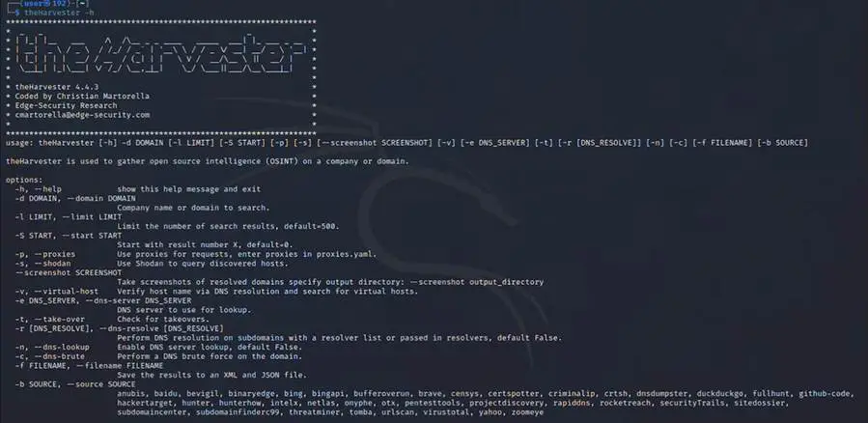Click the '-v, --virtual-host' option
Screen dimensions: 868x423
click(56, 292)
